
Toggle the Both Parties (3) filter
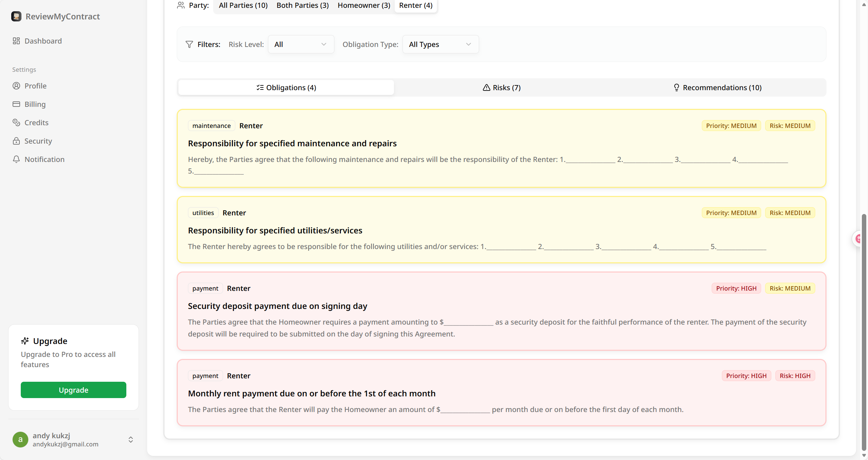pos(302,5)
